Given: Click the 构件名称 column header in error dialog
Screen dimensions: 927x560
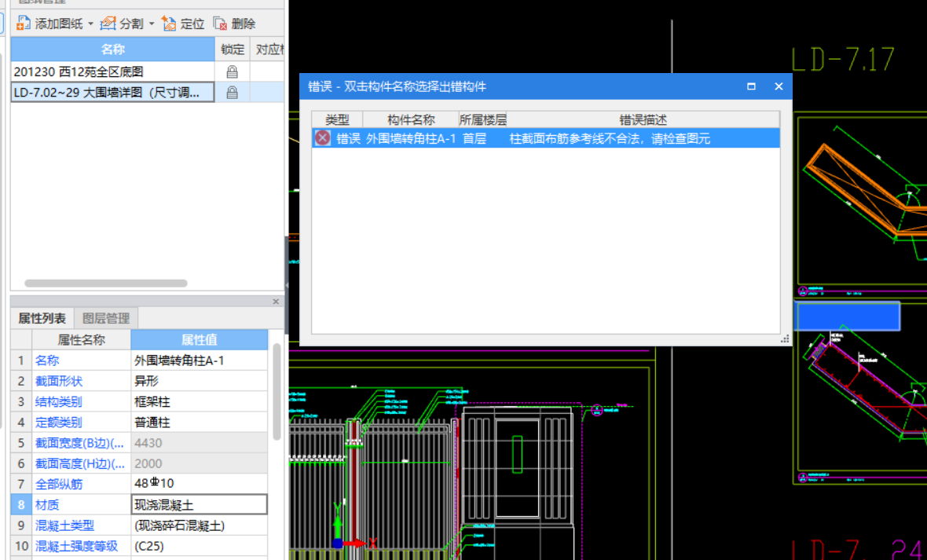Looking at the screenshot, I should click(x=411, y=119).
